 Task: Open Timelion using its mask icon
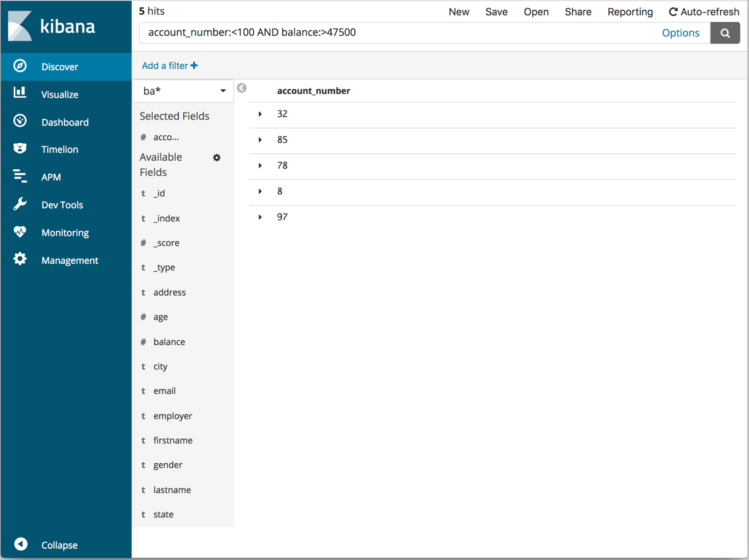pyautogui.click(x=20, y=149)
